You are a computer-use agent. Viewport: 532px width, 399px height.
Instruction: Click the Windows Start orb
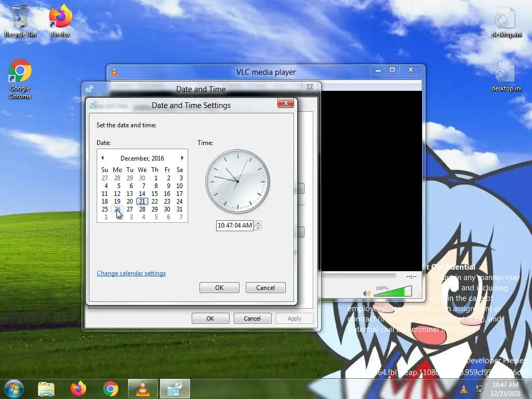click(x=14, y=389)
